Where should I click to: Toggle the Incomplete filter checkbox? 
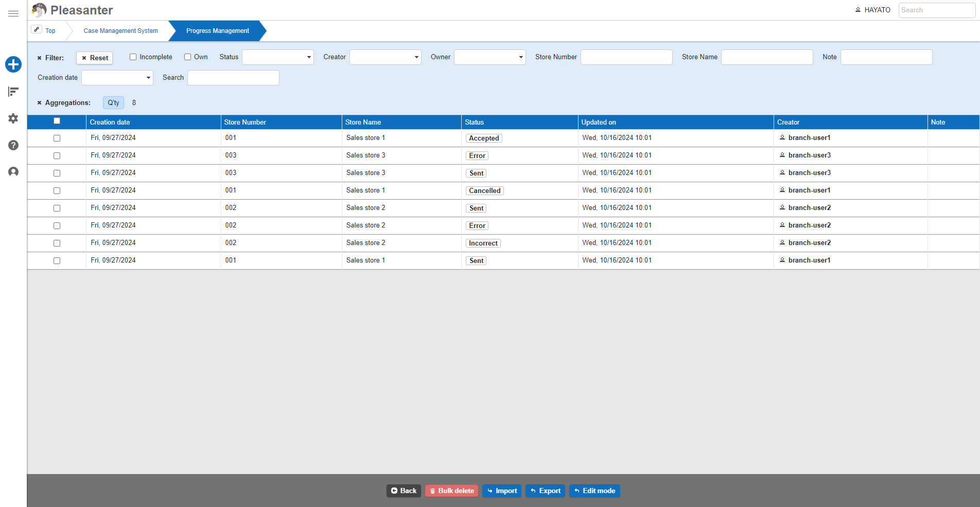pyautogui.click(x=133, y=57)
